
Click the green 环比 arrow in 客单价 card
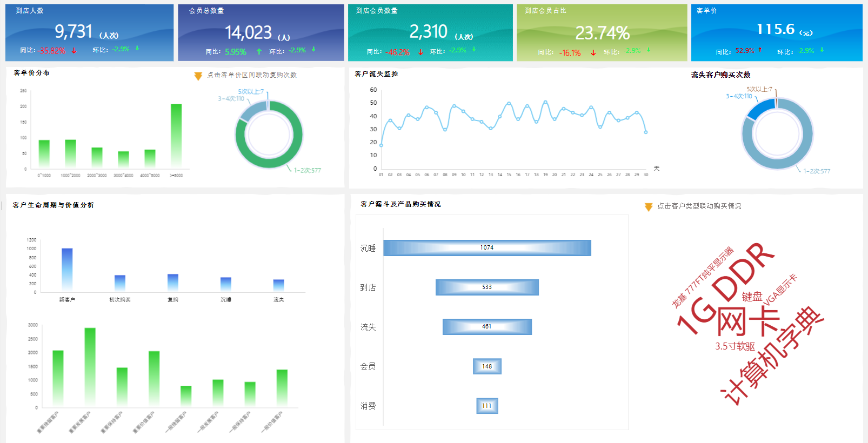click(x=822, y=50)
